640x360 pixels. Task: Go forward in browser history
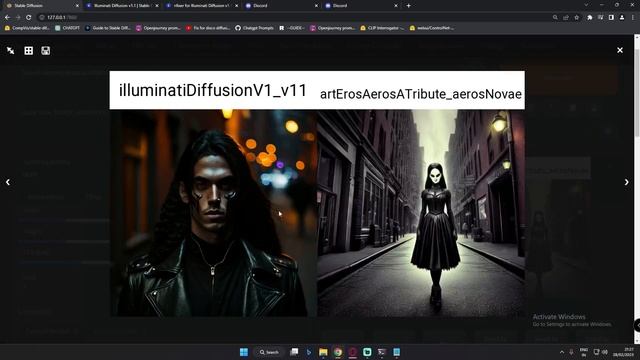(18, 18)
